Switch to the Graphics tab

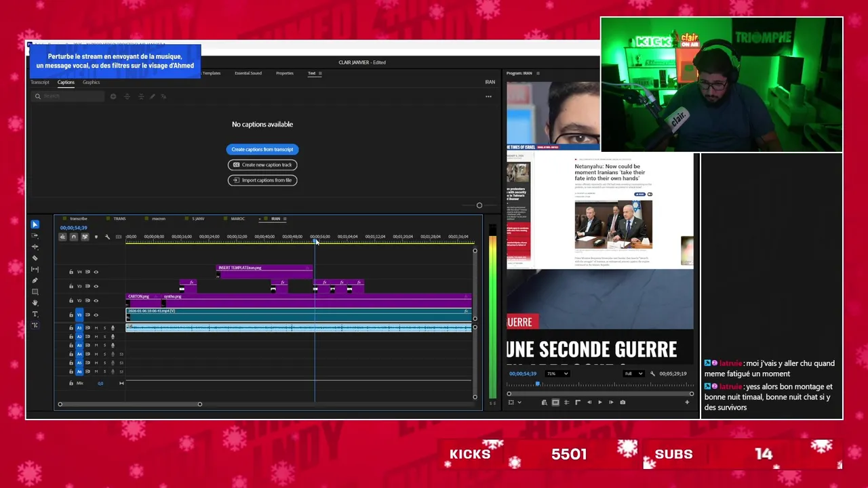91,82
